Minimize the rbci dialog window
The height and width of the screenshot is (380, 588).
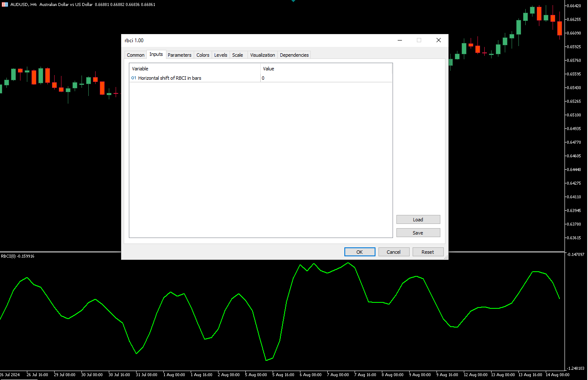(400, 40)
